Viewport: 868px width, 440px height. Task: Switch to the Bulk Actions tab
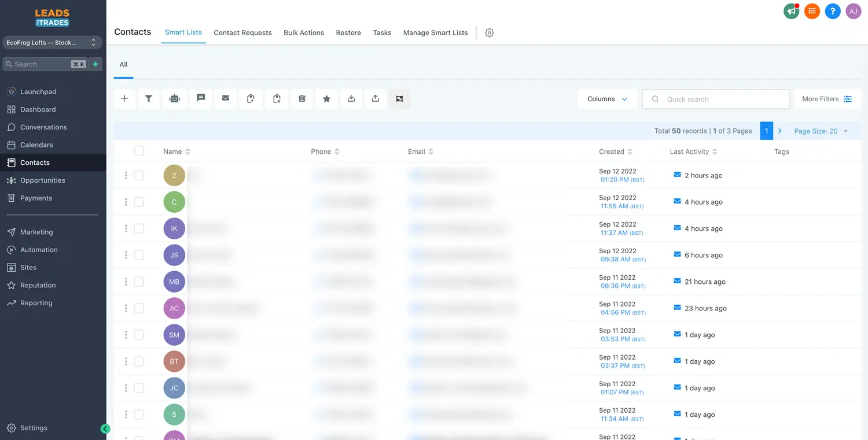304,33
